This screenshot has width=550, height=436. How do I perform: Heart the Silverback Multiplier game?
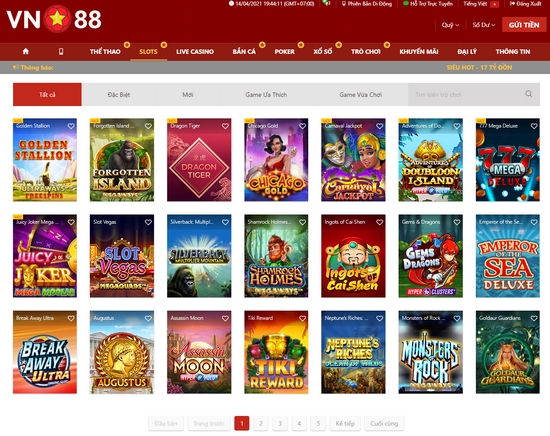(225, 222)
